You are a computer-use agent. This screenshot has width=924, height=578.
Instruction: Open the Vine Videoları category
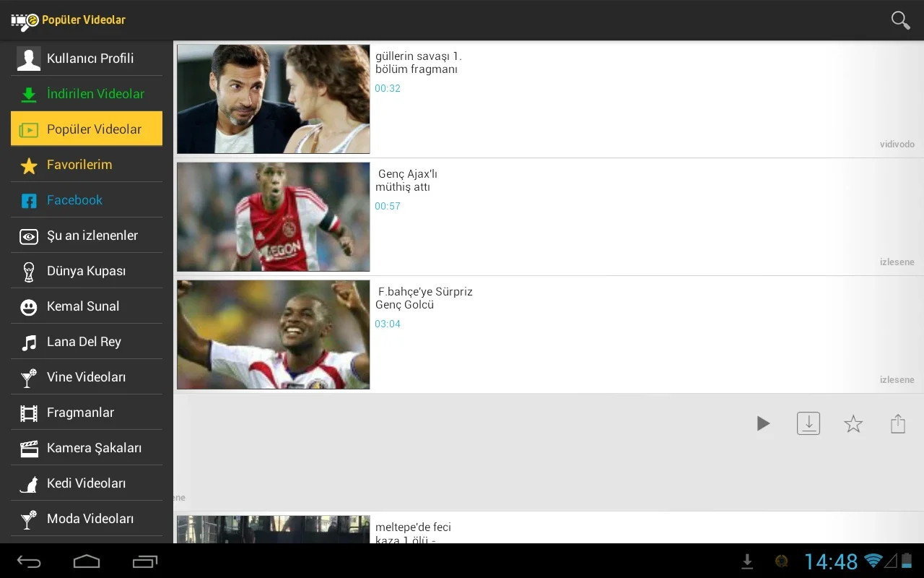pyautogui.click(x=87, y=377)
